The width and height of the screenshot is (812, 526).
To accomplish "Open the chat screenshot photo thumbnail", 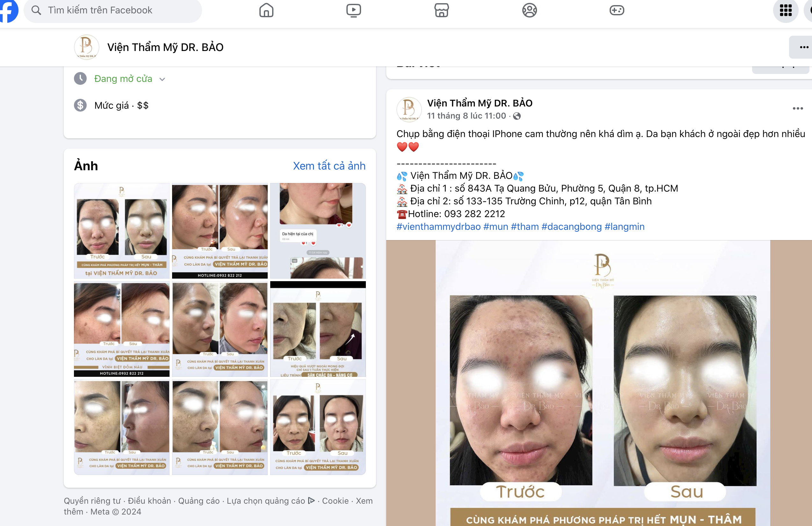I will [318, 231].
